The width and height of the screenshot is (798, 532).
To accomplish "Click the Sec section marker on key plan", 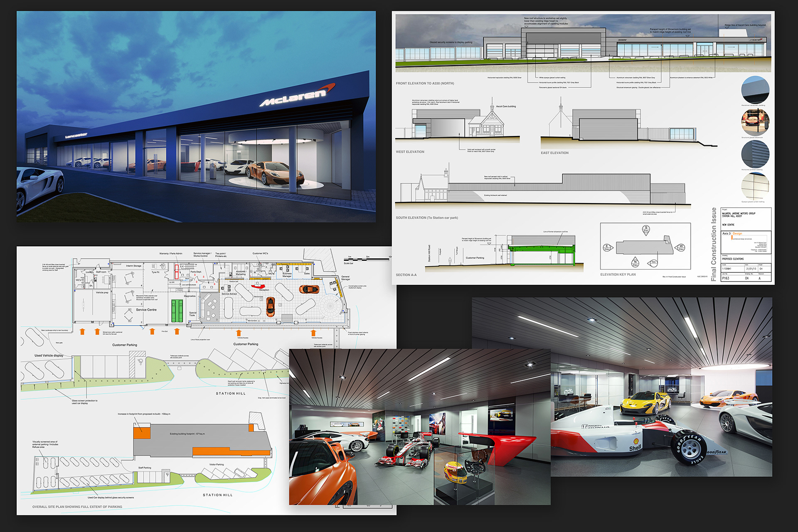I will pyautogui.click(x=653, y=262).
